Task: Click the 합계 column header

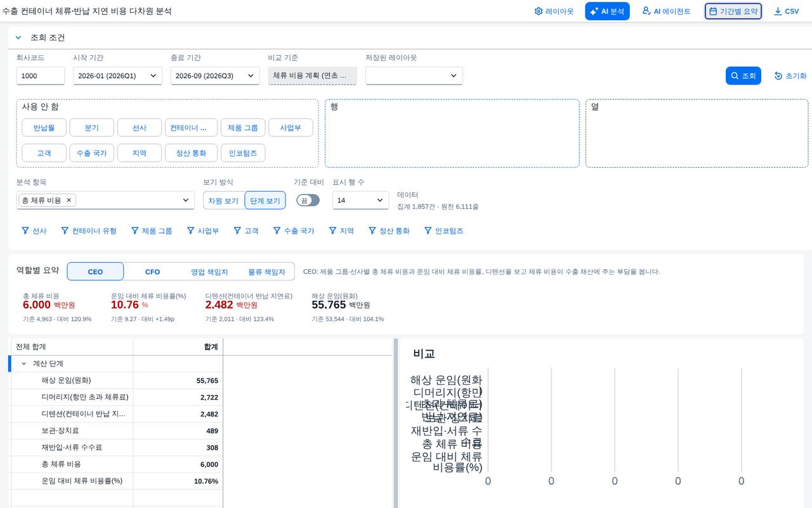Action: pyautogui.click(x=178, y=347)
